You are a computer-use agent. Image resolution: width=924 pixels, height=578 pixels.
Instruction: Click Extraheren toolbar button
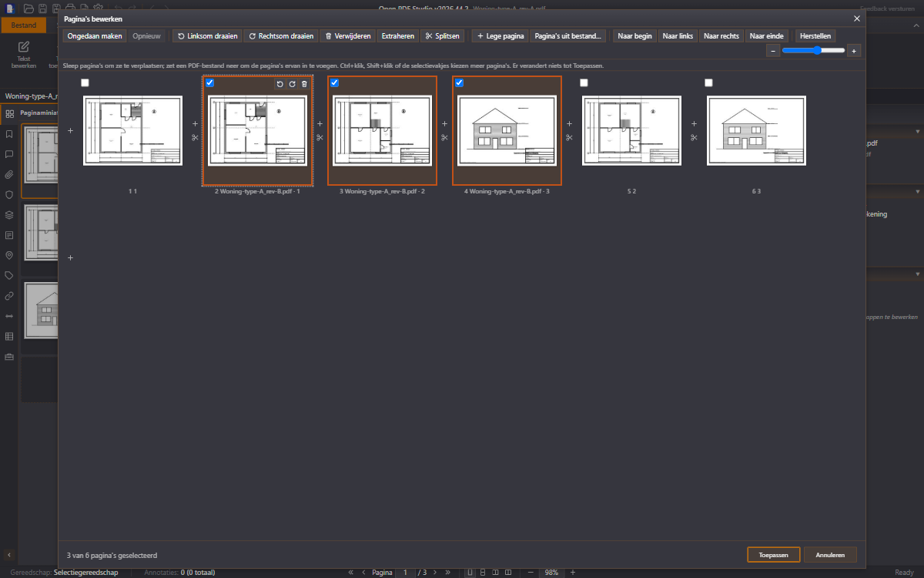(398, 36)
